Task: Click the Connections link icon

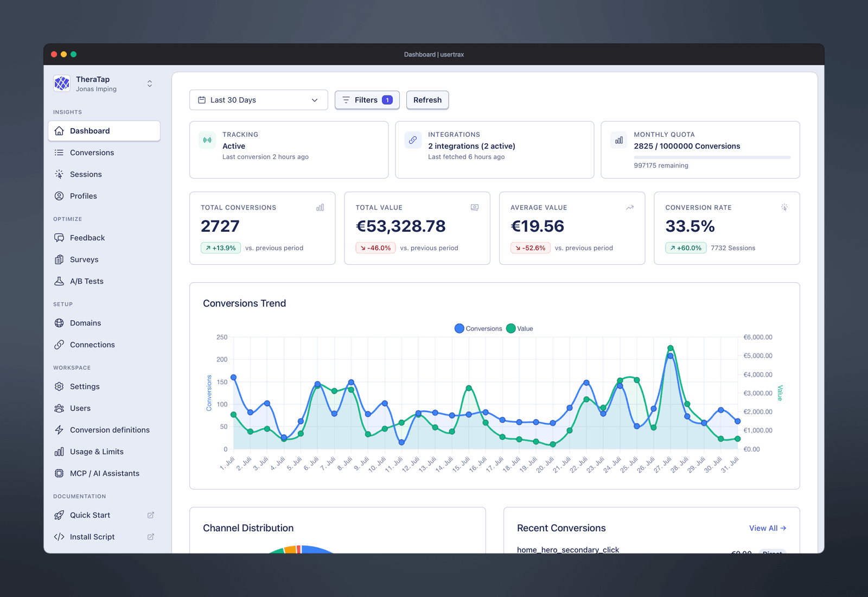Action: 59,345
